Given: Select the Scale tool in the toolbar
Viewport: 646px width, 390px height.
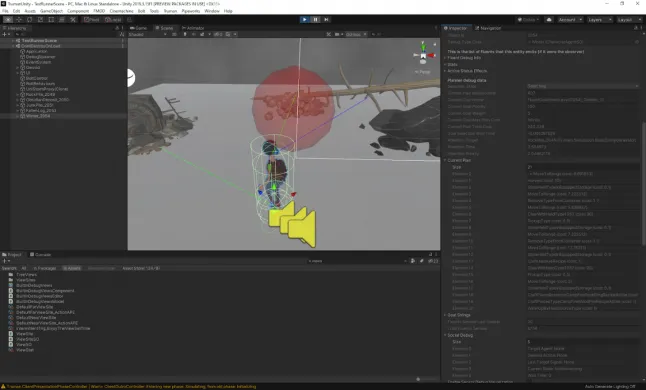Looking at the screenshot, I should coord(40,19).
